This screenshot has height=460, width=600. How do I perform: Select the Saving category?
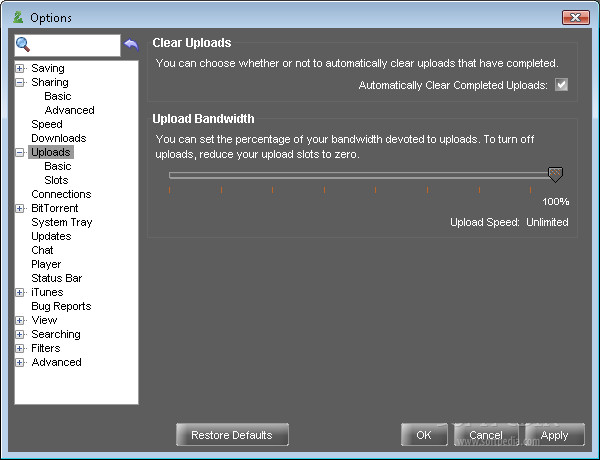(x=48, y=69)
